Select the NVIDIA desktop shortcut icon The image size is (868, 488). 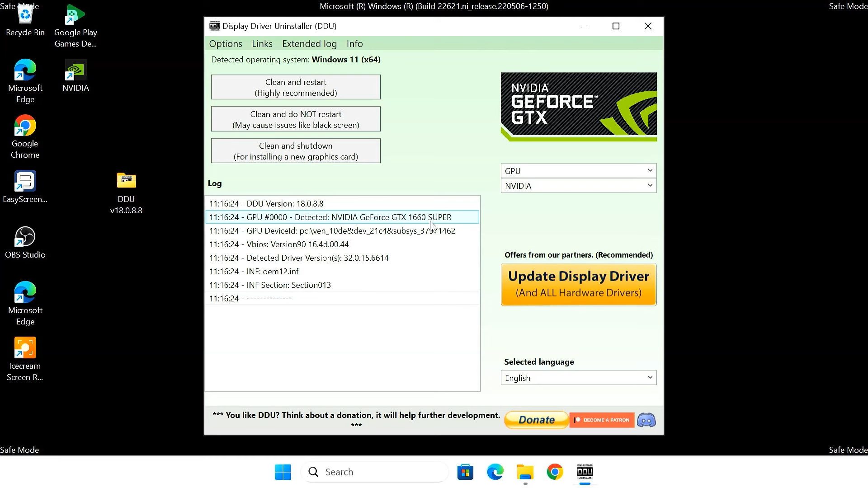[75, 75]
